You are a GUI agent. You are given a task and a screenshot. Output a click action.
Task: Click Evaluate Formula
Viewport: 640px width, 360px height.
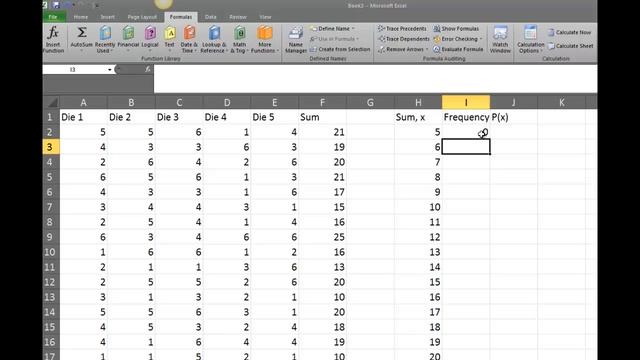click(x=458, y=49)
